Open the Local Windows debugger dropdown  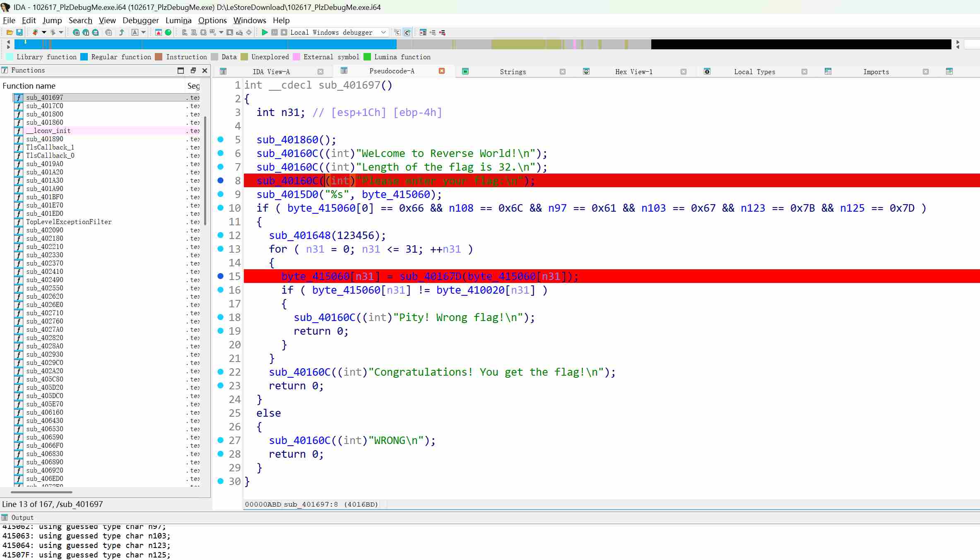click(x=383, y=32)
